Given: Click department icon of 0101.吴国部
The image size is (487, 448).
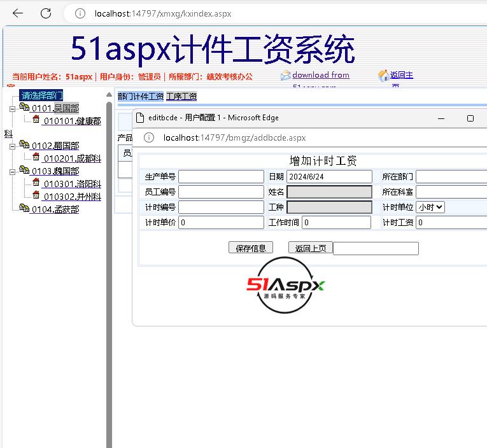Looking at the screenshot, I should pos(24,107).
